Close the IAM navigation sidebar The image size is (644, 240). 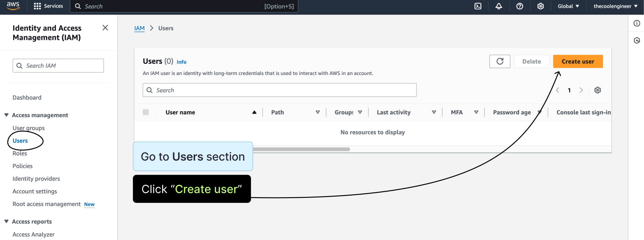tap(105, 28)
